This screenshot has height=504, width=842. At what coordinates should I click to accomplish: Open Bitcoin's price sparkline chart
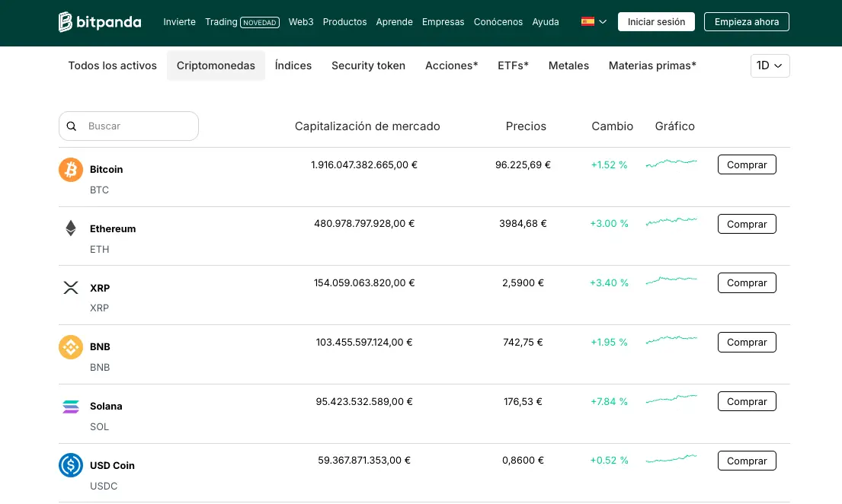[671, 163]
